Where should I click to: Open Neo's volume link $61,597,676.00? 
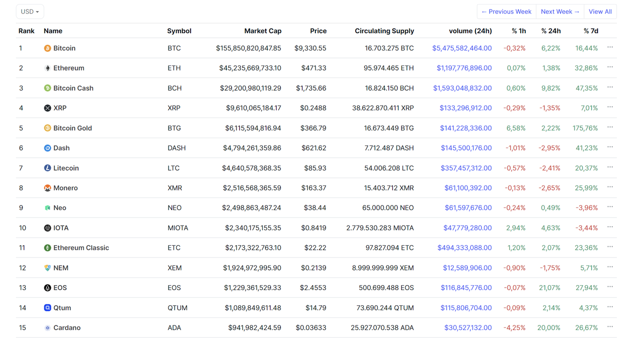pos(468,208)
